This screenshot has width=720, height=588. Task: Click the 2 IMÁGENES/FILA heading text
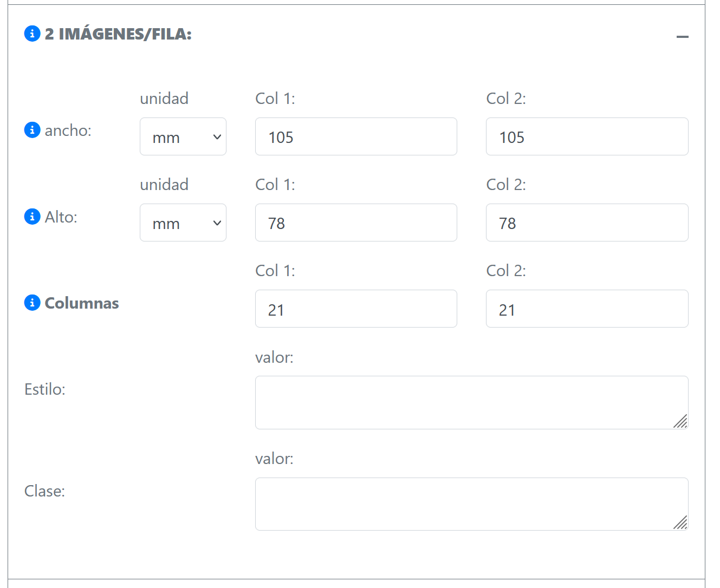click(x=118, y=34)
